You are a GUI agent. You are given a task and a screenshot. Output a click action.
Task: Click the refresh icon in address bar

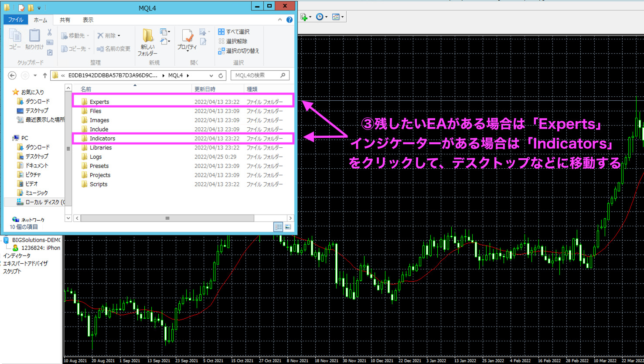(x=221, y=75)
